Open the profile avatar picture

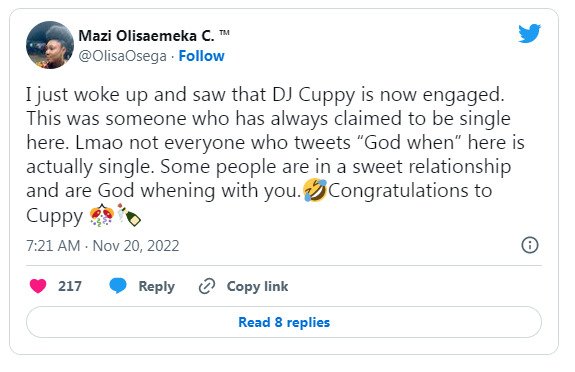tap(50, 45)
